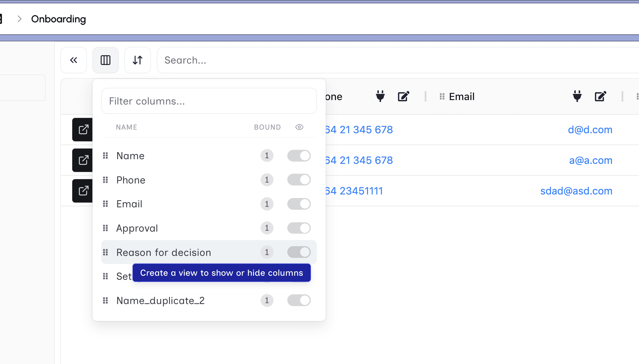This screenshot has width=639, height=364.
Task: Click Onboarding breadcrumb
Action: [x=59, y=19]
